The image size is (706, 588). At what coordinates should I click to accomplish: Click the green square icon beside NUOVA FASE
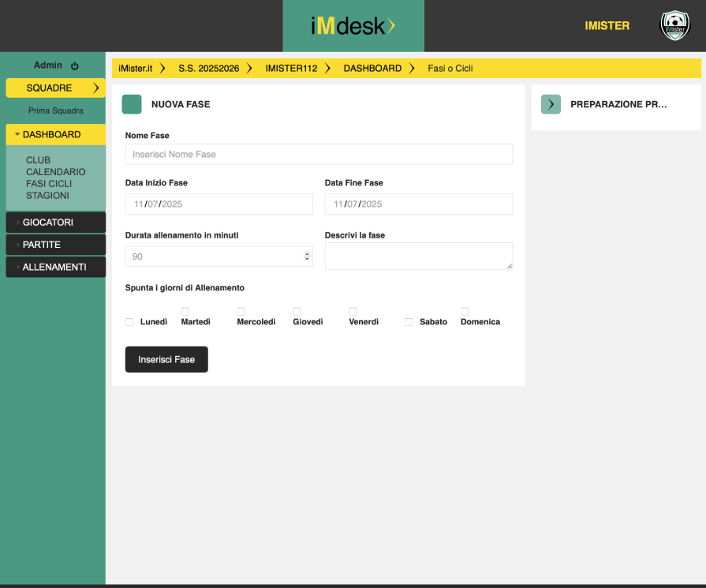coord(132,104)
